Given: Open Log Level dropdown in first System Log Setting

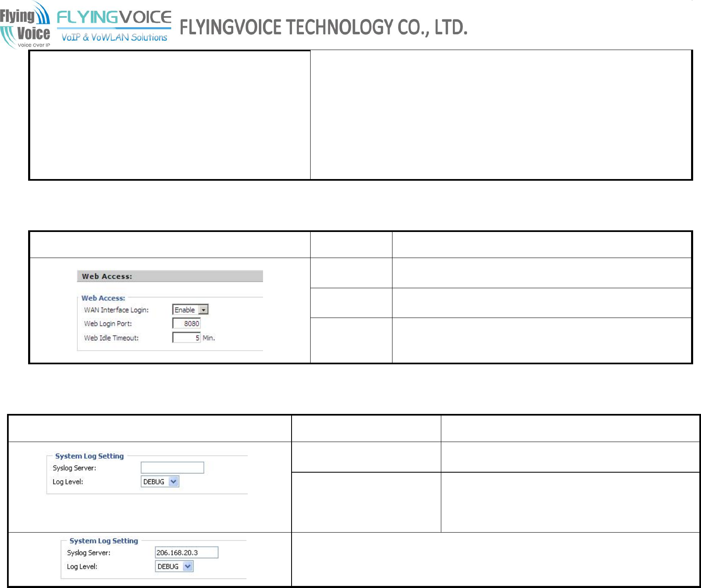Looking at the screenshot, I should [160, 482].
